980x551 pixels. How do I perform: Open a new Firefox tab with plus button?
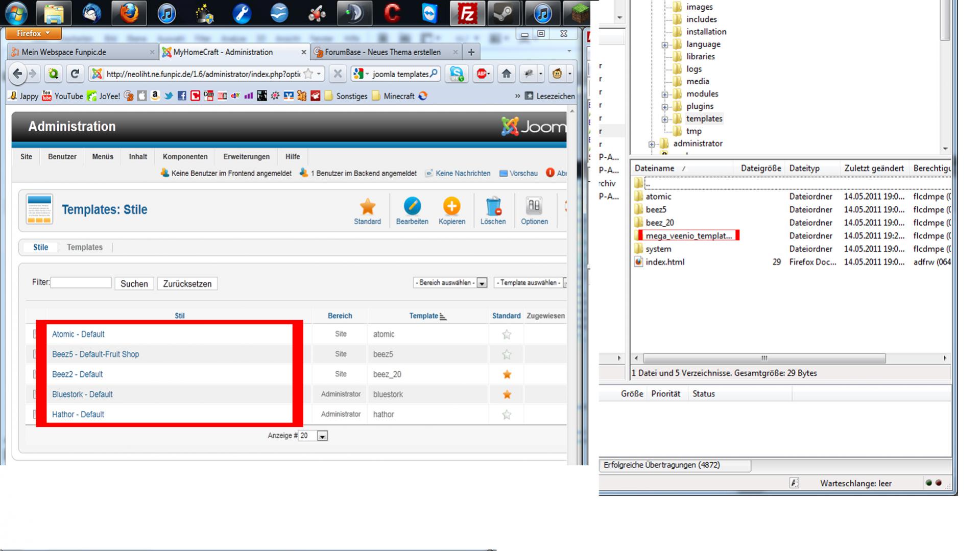pyautogui.click(x=471, y=52)
